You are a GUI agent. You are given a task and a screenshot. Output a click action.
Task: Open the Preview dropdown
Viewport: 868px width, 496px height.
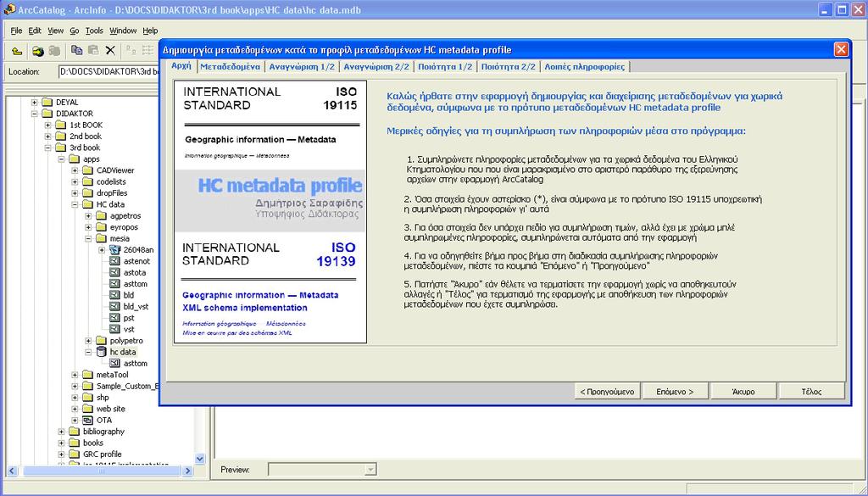[370, 470]
